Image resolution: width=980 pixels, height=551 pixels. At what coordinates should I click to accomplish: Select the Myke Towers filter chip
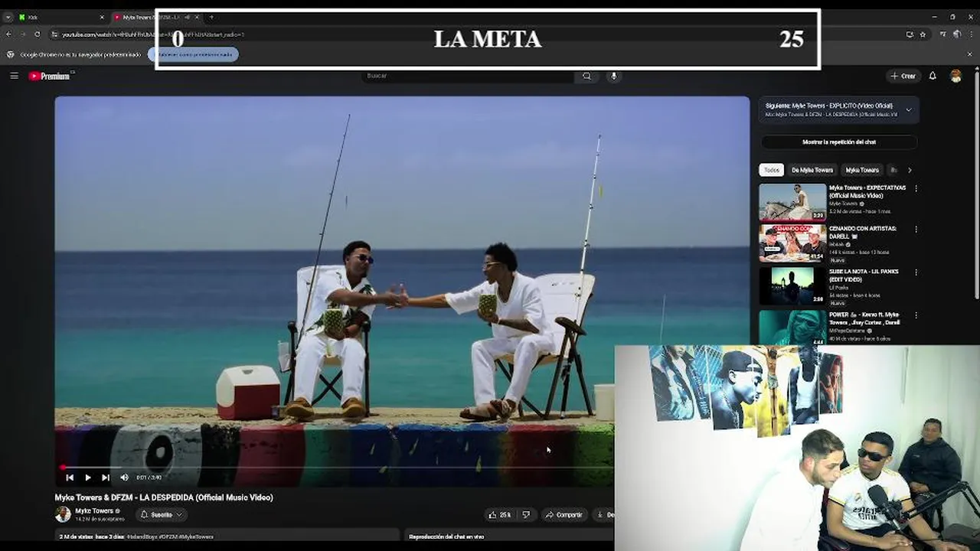[x=862, y=170]
